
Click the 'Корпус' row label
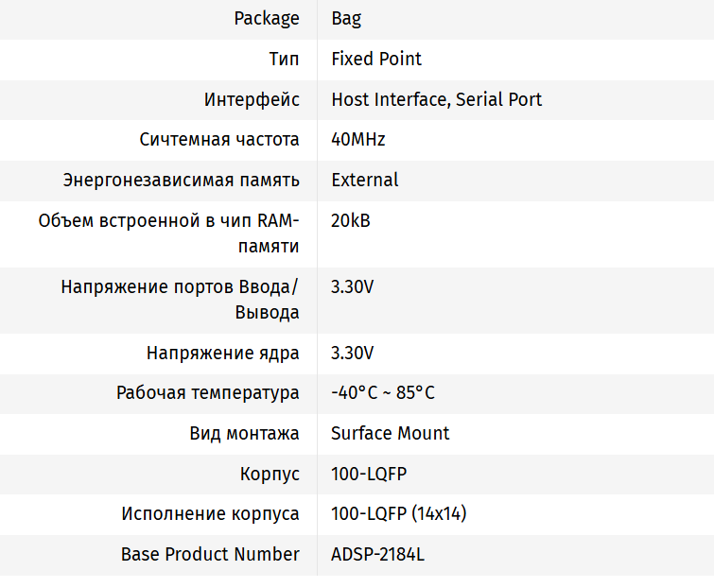270,474
